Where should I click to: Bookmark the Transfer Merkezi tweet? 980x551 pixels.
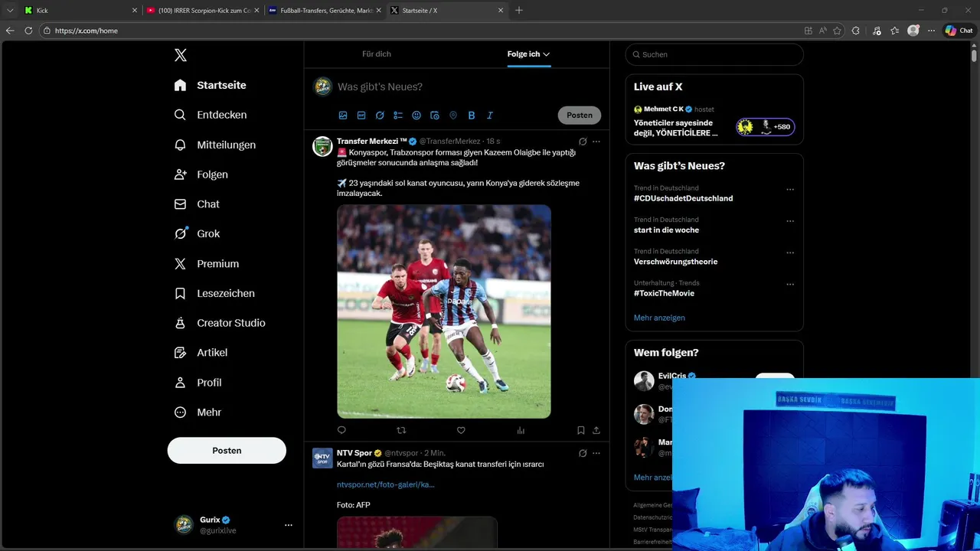click(581, 431)
